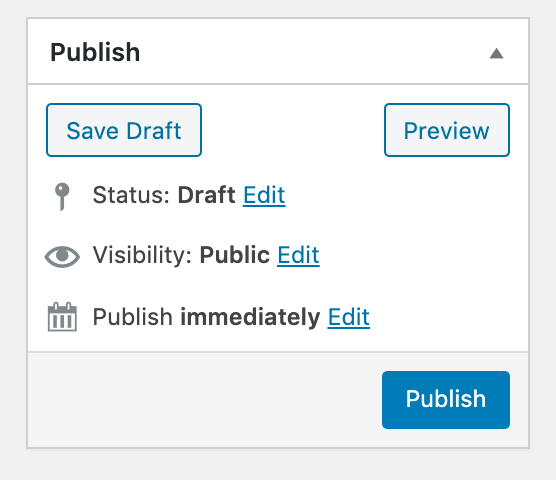Image resolution: width=556 pixels, height=480 pixels.
Task: Edit the post status
Action: click(264, 195)
